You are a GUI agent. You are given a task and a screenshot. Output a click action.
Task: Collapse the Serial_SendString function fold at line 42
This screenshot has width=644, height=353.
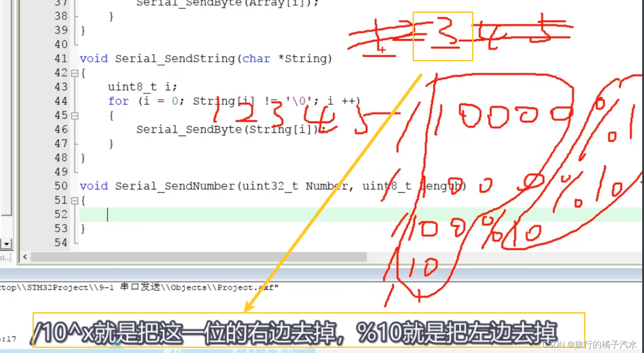pos(74,73)
